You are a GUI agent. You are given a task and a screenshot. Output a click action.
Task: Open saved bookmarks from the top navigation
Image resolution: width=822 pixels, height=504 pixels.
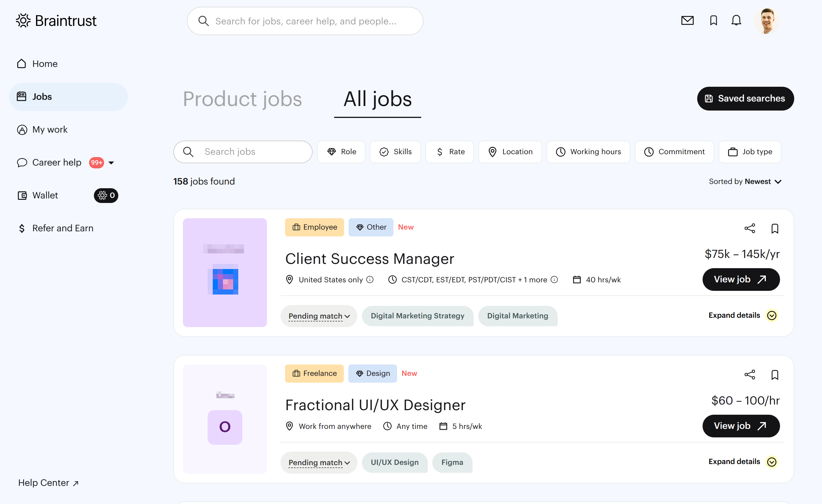713,21
